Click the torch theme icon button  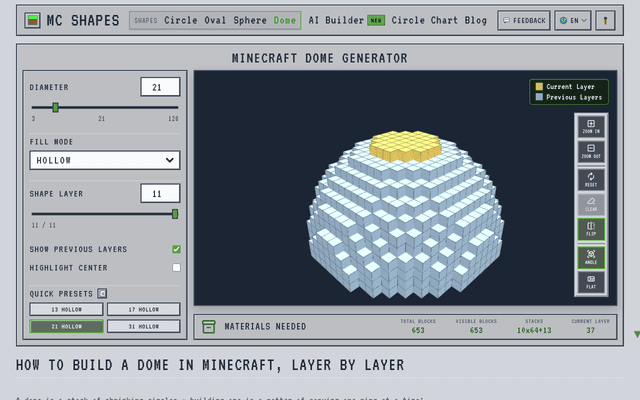point(605,20)
